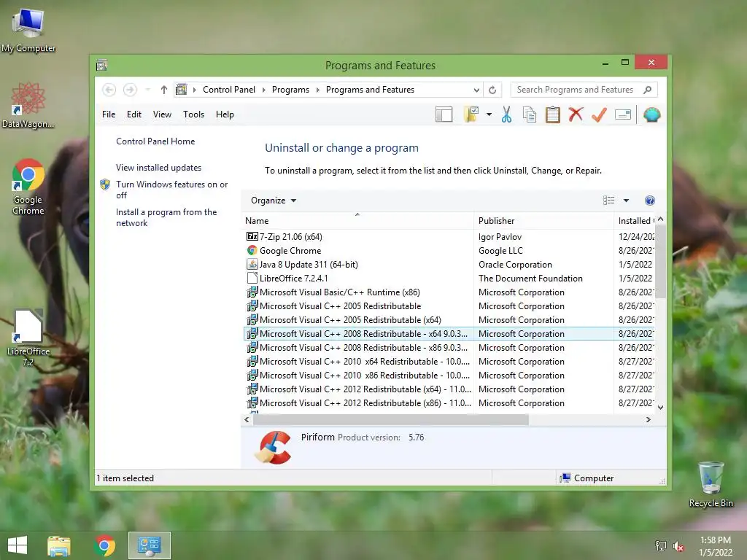Click Install a program from the network
Image resolution: width=747 pixels, height=560 pixels.
(166, 217)
